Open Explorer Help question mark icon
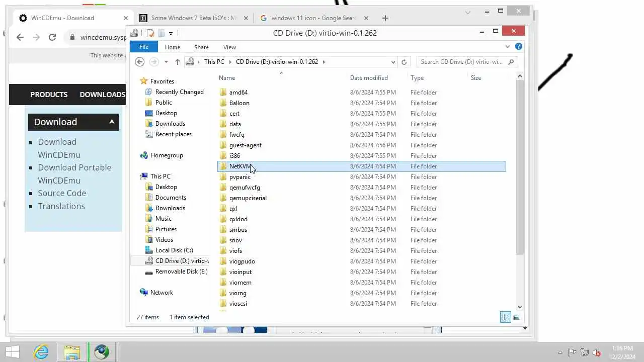 pos(519,47)
